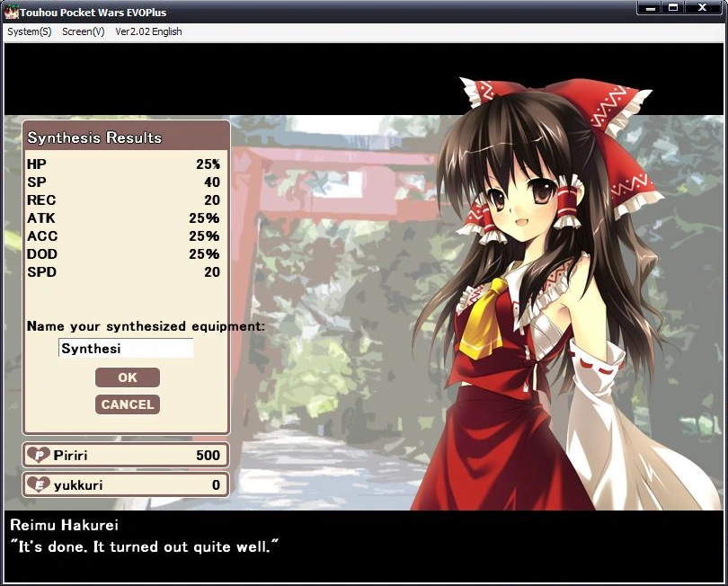Click the Piriri heart P icon
The image size is (728, 586).
(38, 454)
